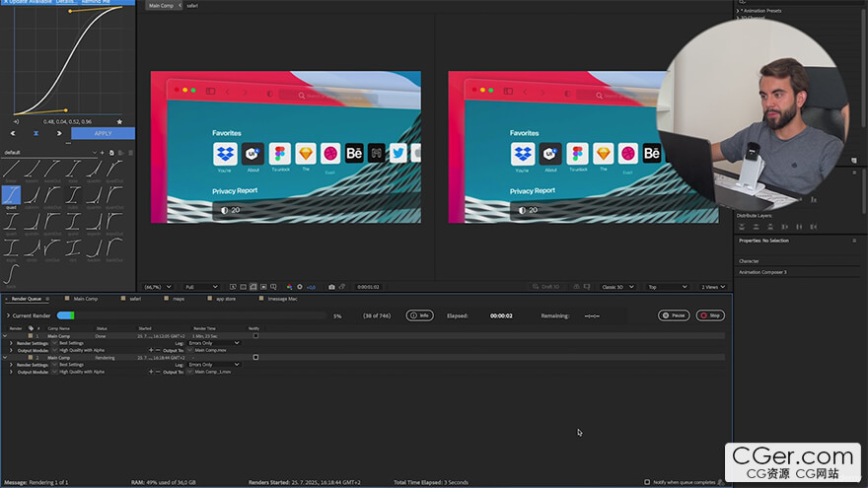This screenshot has width=868, height=488.
Task: Expand the Current Render details
Action: pos(8,315)
